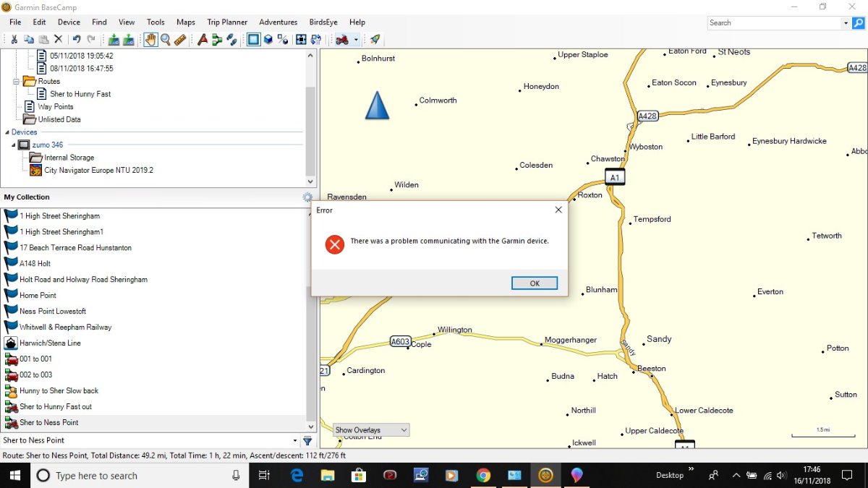
Task: Open the BirdsEye menu
Action: (323, 22)
